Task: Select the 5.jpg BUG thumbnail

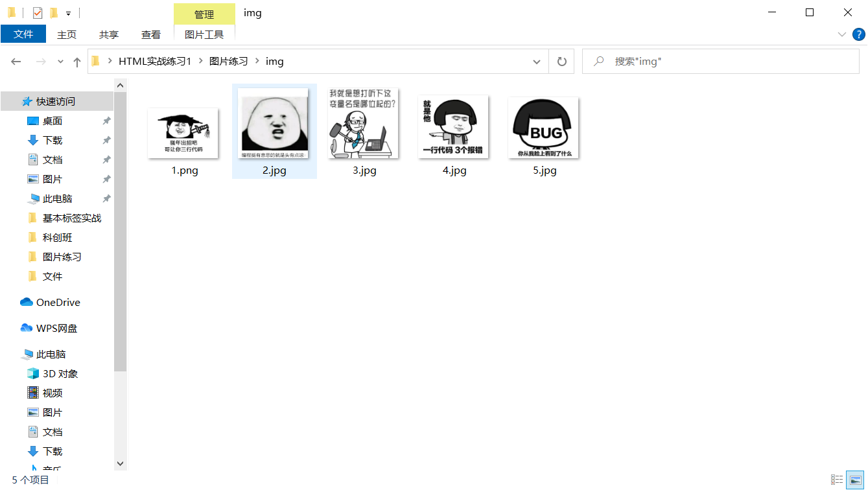Action: pos(543,128)
